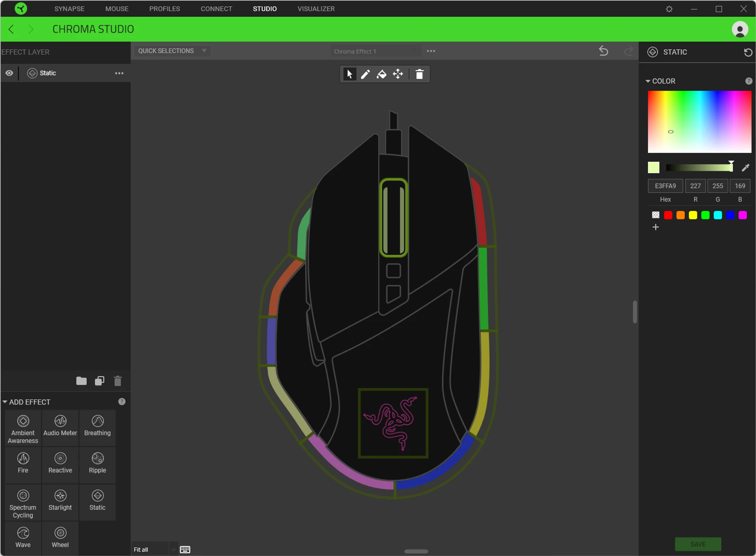Add the Breathing effect
756x556 pixels.
[97, 428]
